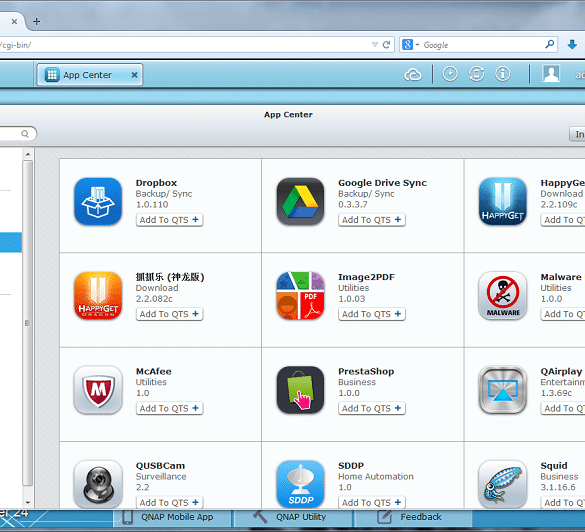Click the PrestaShop title text
585x532 pixels.
(x=366, y=371)
